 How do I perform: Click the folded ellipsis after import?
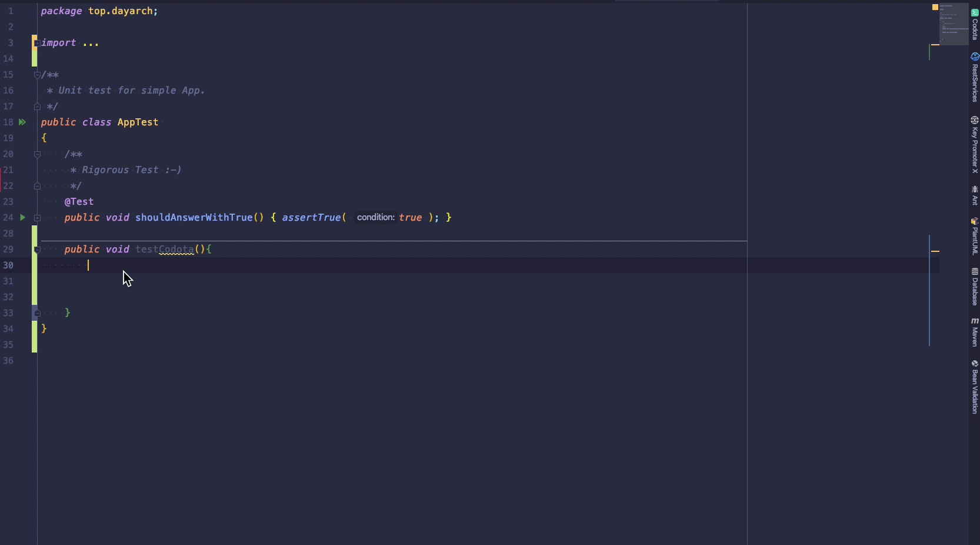point(91,43)
